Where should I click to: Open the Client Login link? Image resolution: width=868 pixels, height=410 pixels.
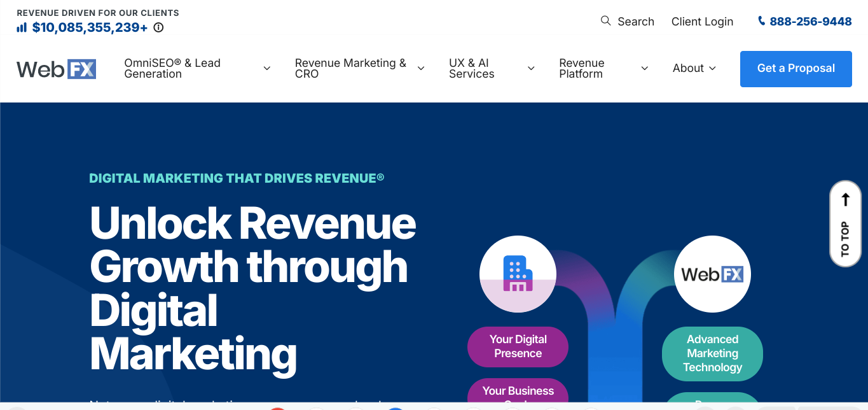702,22
